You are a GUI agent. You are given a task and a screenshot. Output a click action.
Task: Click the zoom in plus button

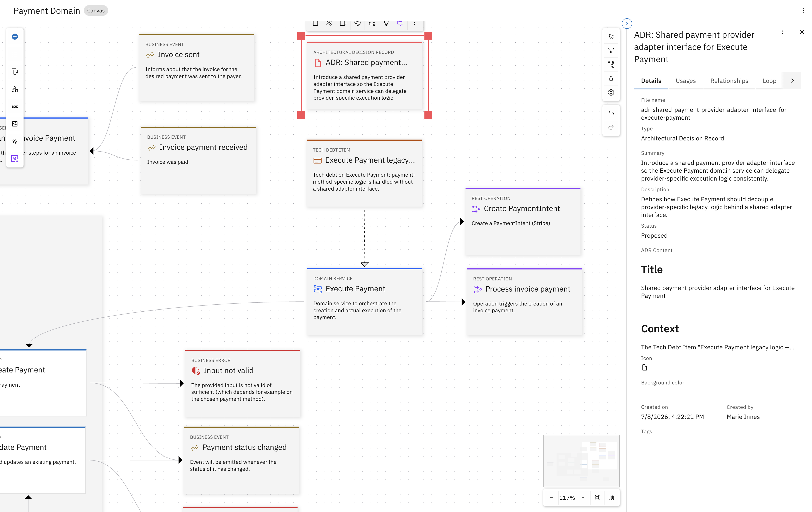tap(583, 497)
